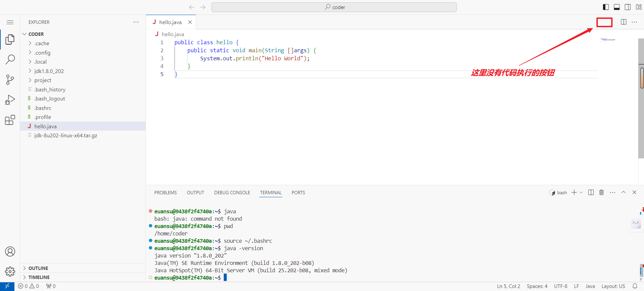The width and height of the screenshot is (644, 291).
Task: Click the Accounts icon
Action: pos(10,251)
